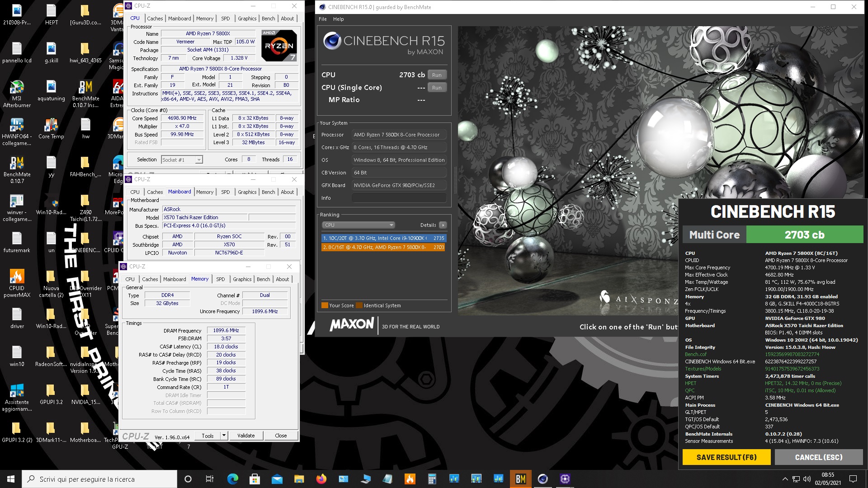Select Intel Core i9-10900K ranking entry
The image size is (868, 488).
383,238
